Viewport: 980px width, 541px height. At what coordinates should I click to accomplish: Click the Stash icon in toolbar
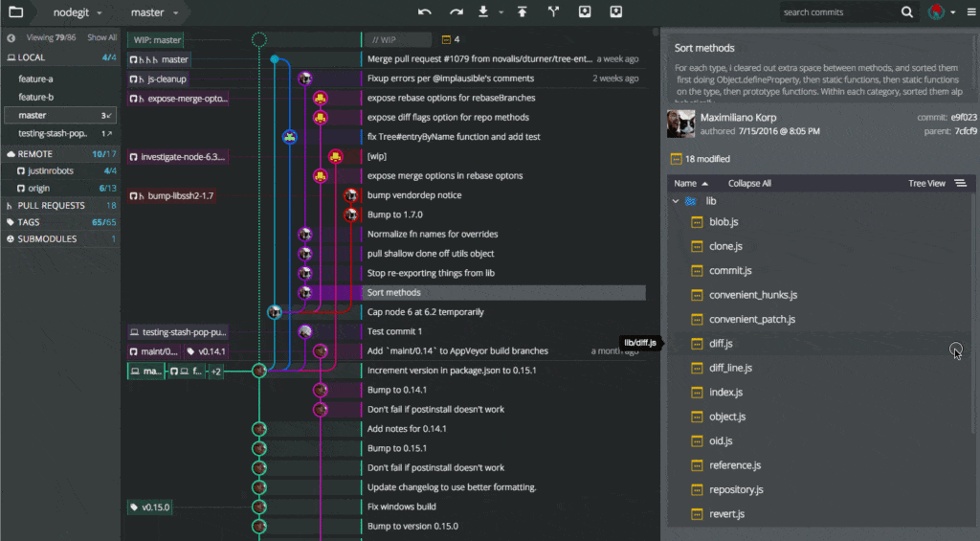[585, 11]
